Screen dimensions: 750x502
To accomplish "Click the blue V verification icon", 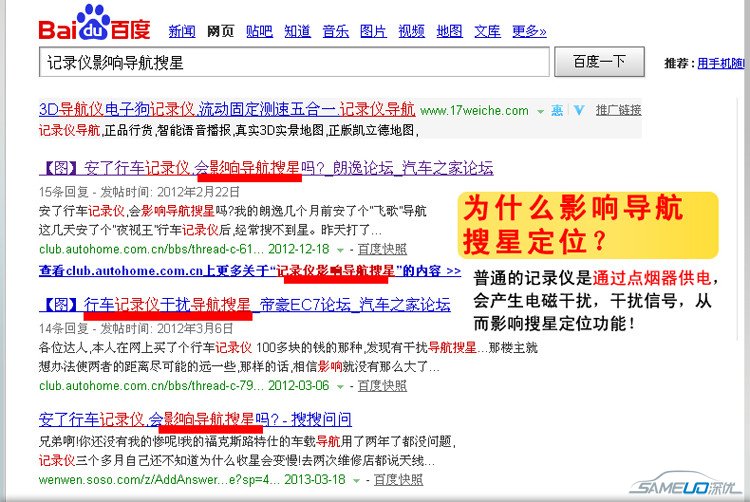I will click(x=579, y=110).
